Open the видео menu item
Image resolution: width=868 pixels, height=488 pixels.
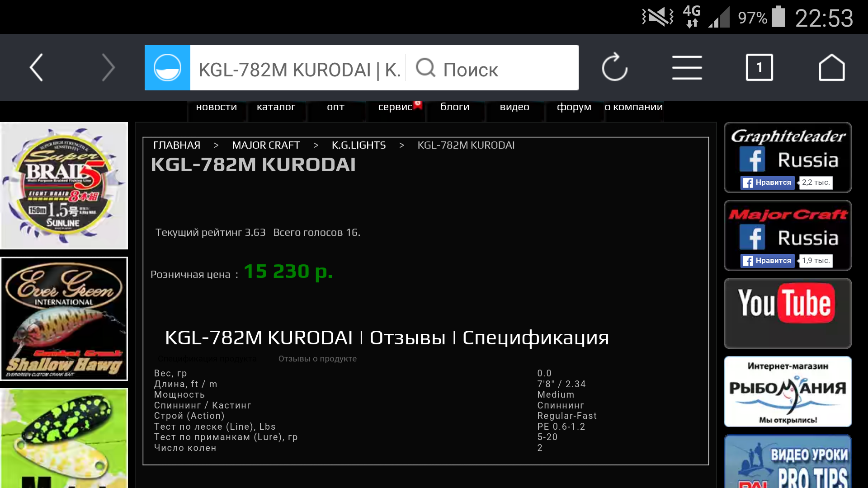tap(514, 107)
